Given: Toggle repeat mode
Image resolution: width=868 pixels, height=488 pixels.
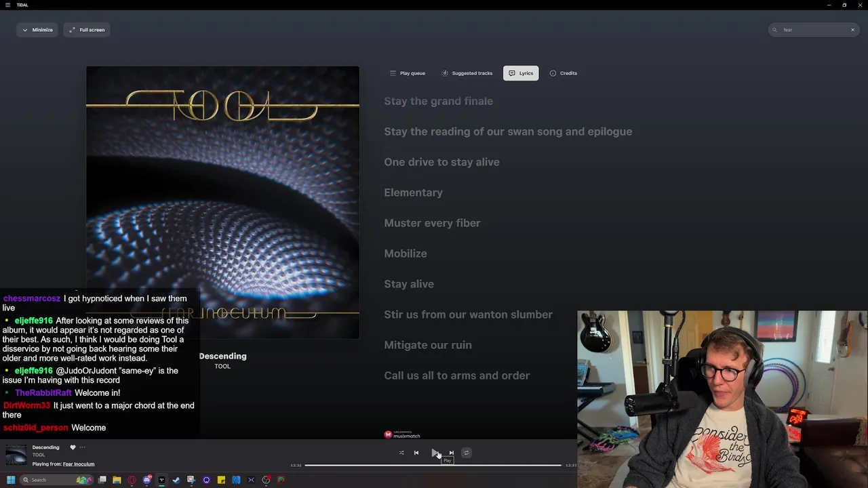Looking at the screenshot, I should point(466,453).
